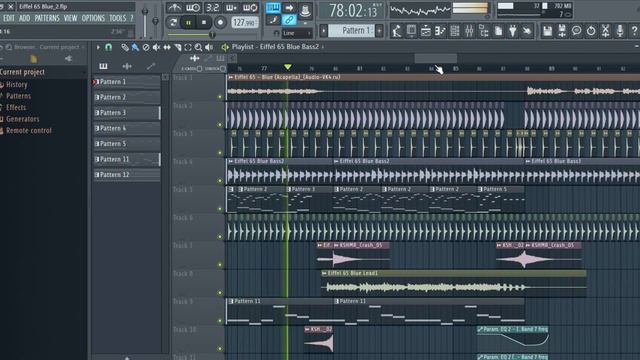Open the project info speech bubble icon

pos(576,31)
